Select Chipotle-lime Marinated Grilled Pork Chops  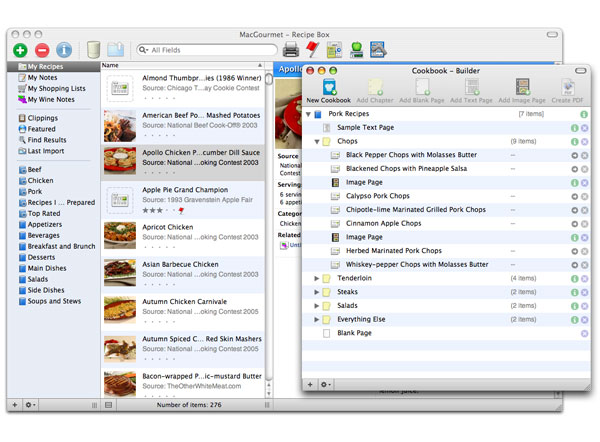point(446,210)
